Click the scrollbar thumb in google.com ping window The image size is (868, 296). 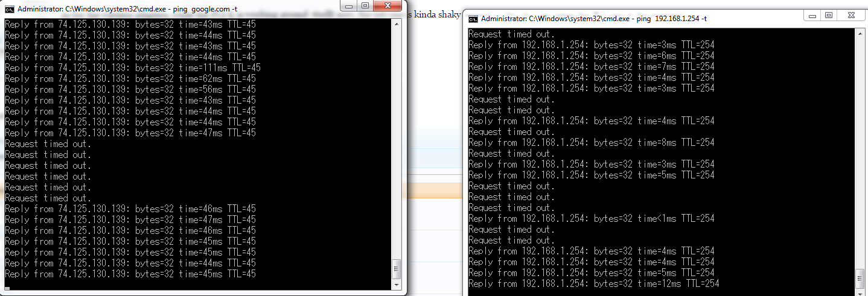[x=396, y=267]
